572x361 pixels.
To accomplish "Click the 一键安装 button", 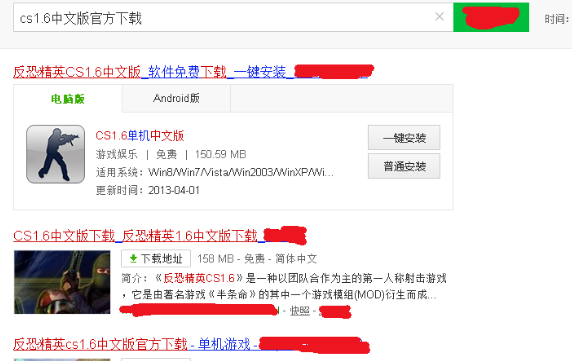I will point(404,137).
